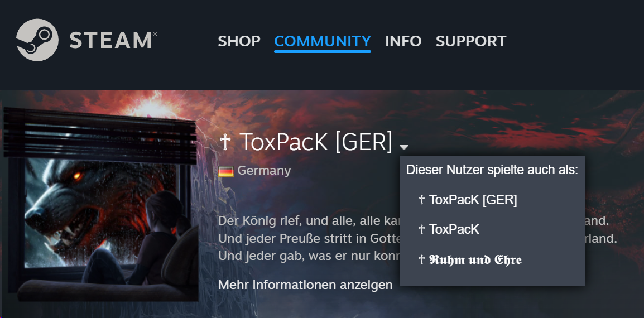Click Mehr Informationen anzeigen link
Viewport: 644px width, 318px height.
tap(305, 285)
